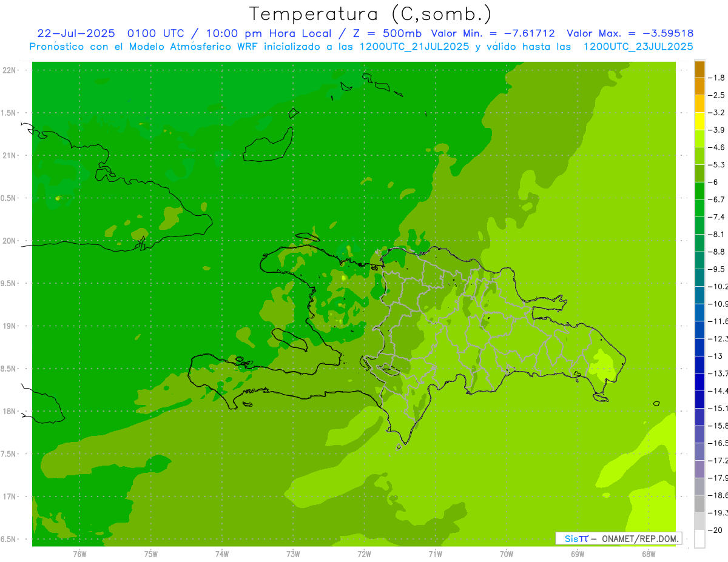
Task: Click the '7.5N' latitude label
Action: [8, 454]
